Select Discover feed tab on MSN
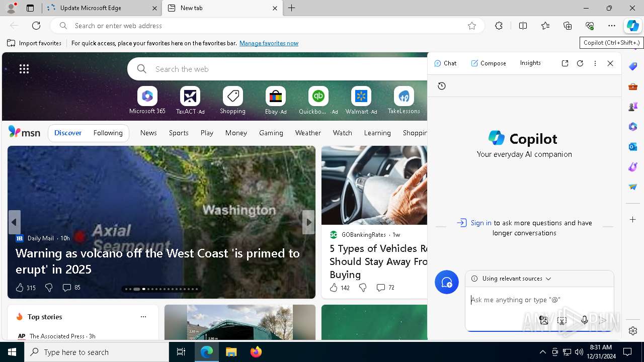This screenshot has width=644, height=362. coord(68,133)
